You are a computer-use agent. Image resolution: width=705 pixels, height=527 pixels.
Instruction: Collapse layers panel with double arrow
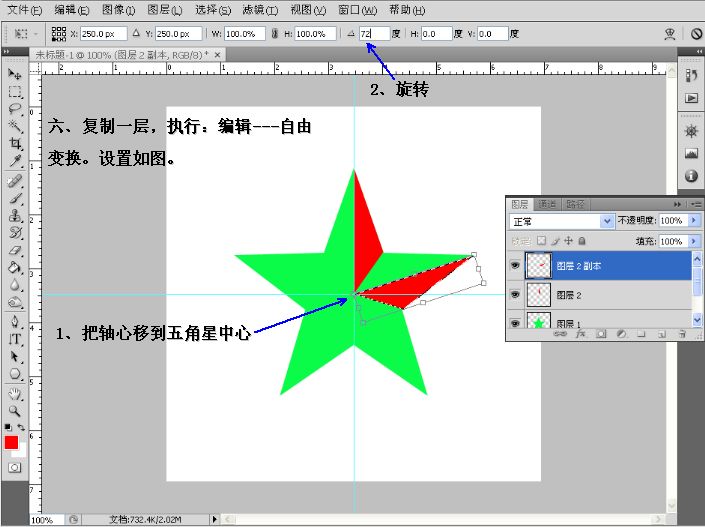pos(677,204)
